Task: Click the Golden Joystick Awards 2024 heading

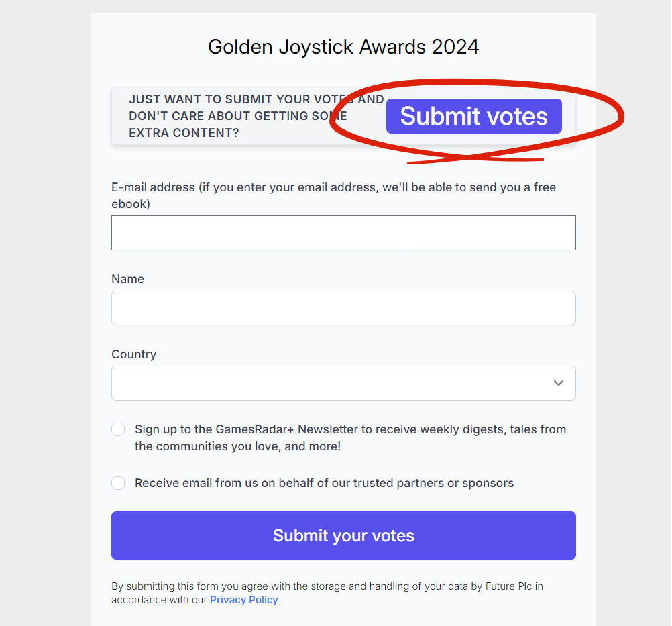Action: click(x=343, y=47)
